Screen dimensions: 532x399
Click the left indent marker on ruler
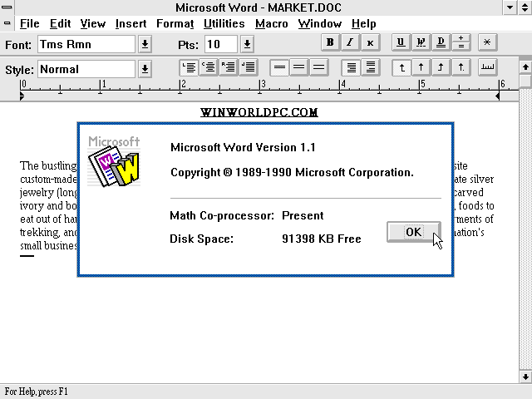click(22, 96)
